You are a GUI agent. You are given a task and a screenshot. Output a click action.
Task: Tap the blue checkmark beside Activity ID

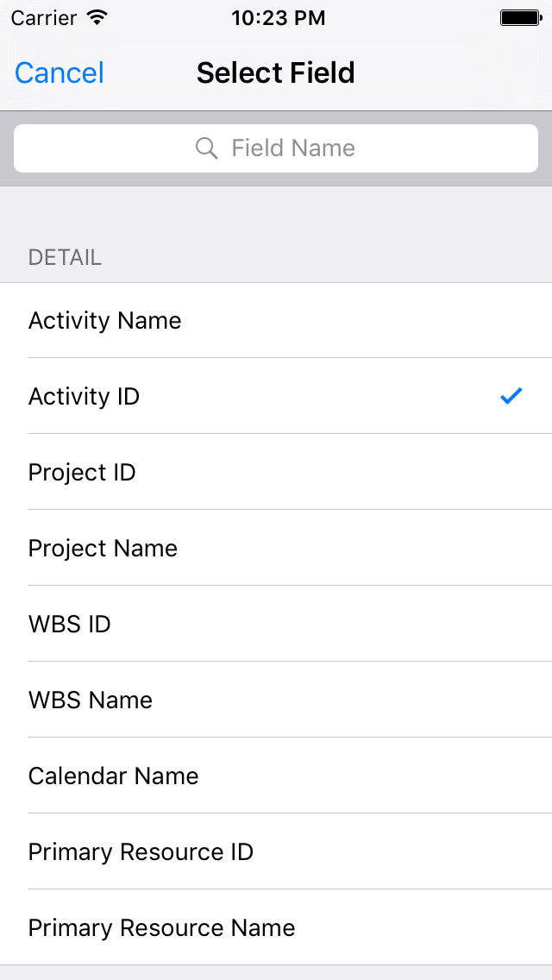[511, 396]
